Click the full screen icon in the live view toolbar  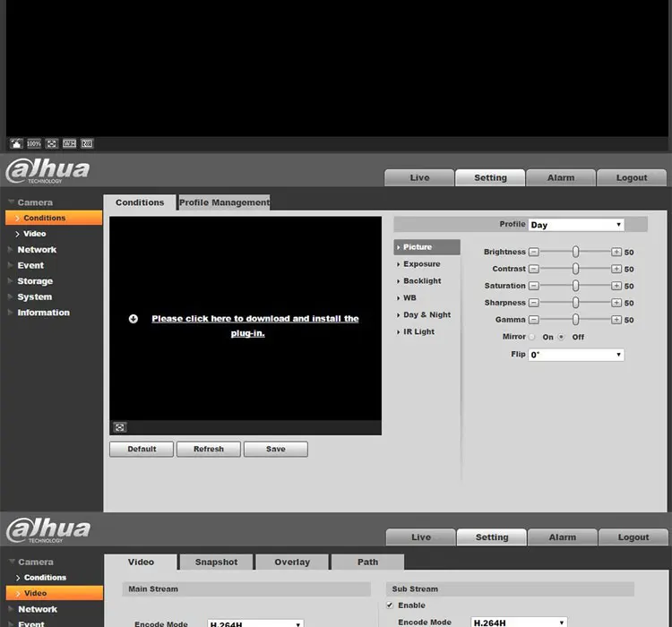pyautogui.click(x=51, y=143)
